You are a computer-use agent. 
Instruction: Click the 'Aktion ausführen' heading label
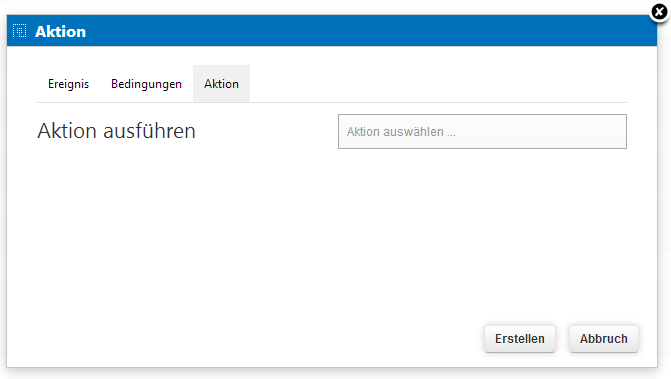[116, 131]
